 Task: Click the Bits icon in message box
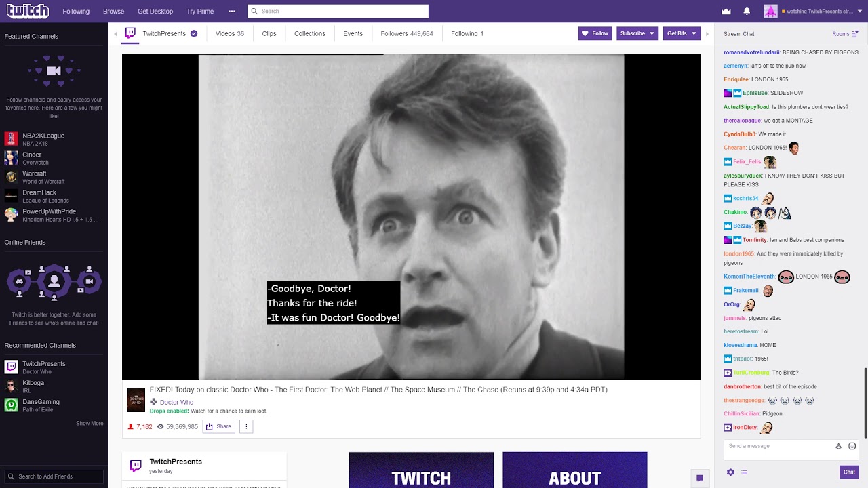click(x=838, y=446)
